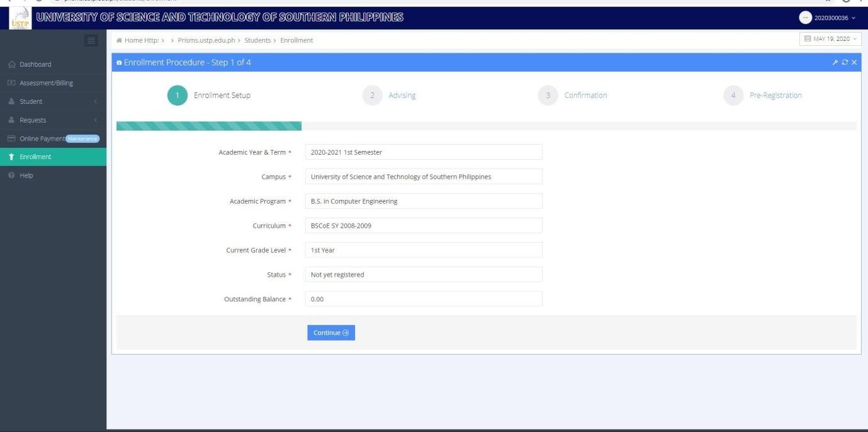Viewport: 868px width, 432px height.
Task: Click the Help question mark icon
Action: (11, 175)
